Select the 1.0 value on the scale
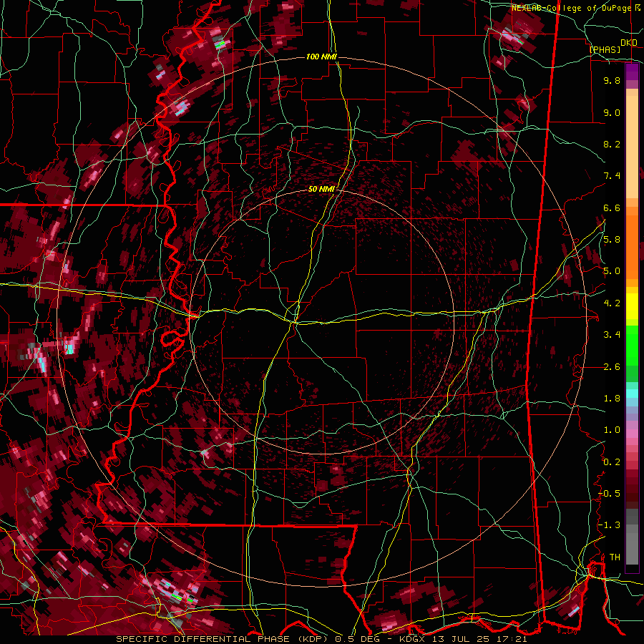Image resolution: width=644 pixels, height=644 pixels. [x=612, y=431]
